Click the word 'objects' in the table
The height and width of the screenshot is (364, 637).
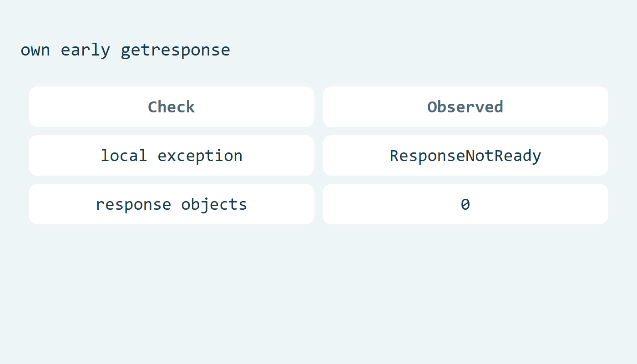(214, 205)
